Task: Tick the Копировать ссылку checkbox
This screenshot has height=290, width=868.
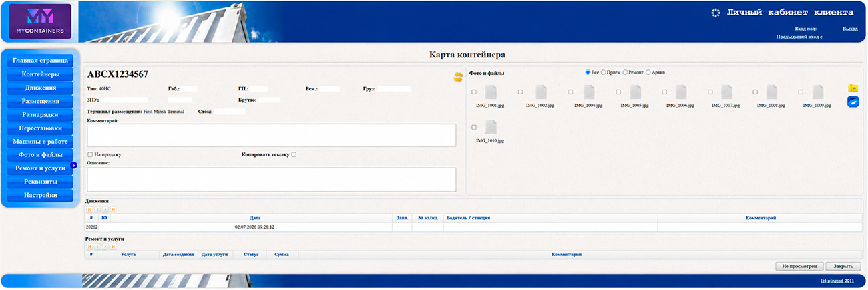Action: pyautogui.click(x=294, y=154)
